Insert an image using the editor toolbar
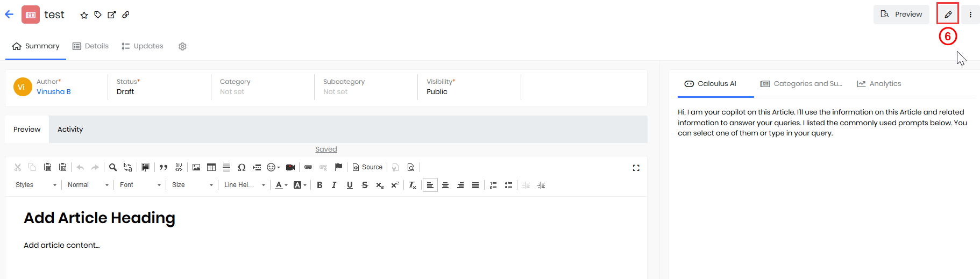Screen dimensions: 980x279 coord(196,168)
